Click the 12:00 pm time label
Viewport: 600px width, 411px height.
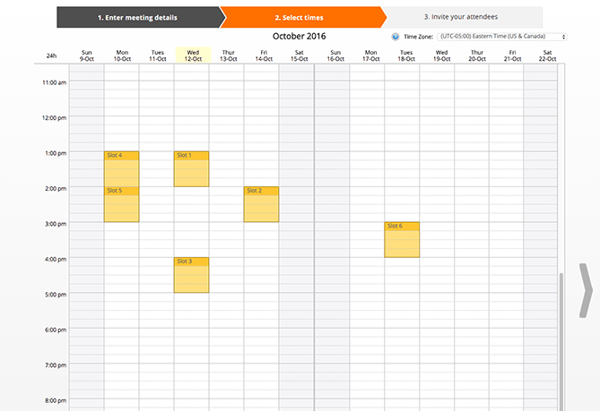tap(54, 118)
